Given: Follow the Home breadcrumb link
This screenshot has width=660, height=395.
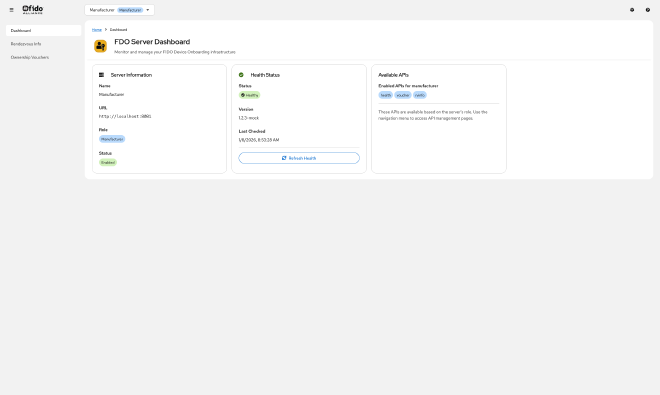Looking at the screenshot, I should 97,30.
